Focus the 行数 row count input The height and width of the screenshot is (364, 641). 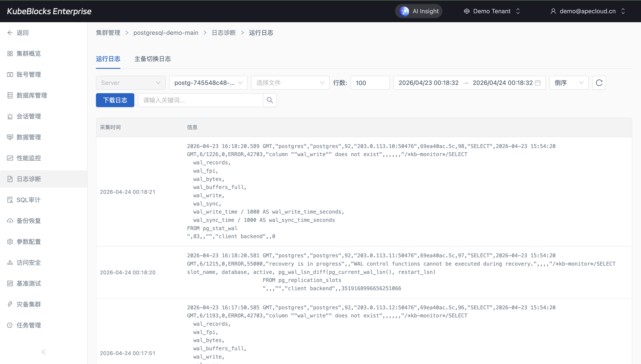(x=370, y=83)
